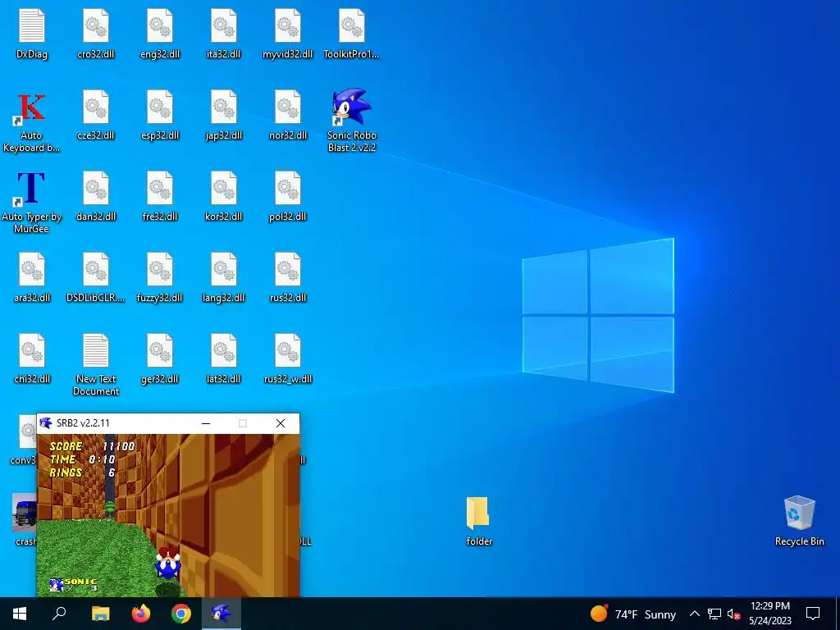Select the fre32.dll file icon

point(160,189)
